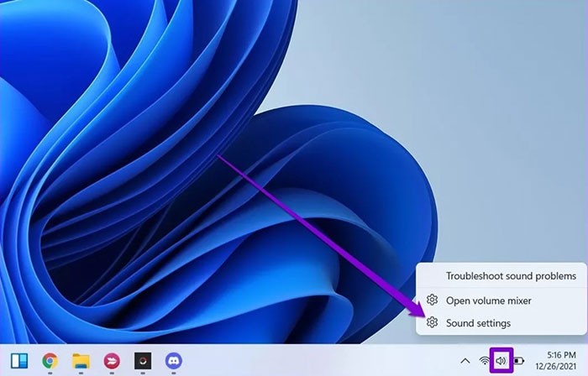Choose Troubleshoot sound problems from the menu

[511, 275]
